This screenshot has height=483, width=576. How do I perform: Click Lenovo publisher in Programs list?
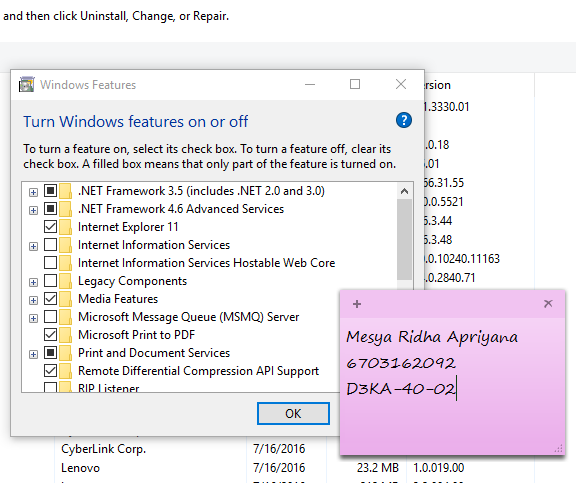point(80,468)
